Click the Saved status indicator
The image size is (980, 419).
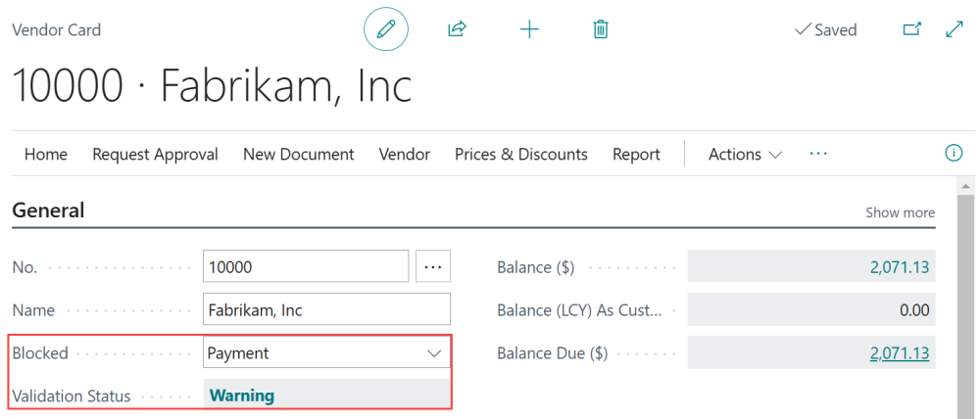pos(825,30)
